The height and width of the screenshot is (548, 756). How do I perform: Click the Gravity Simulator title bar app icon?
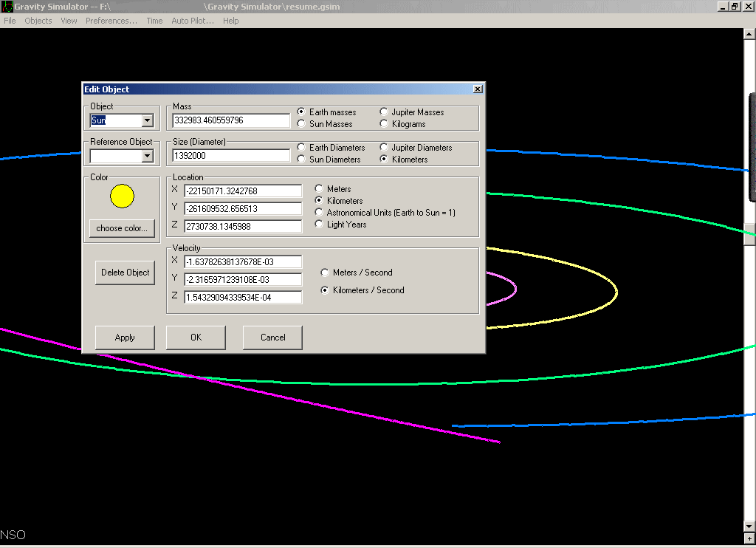point(7,7)
